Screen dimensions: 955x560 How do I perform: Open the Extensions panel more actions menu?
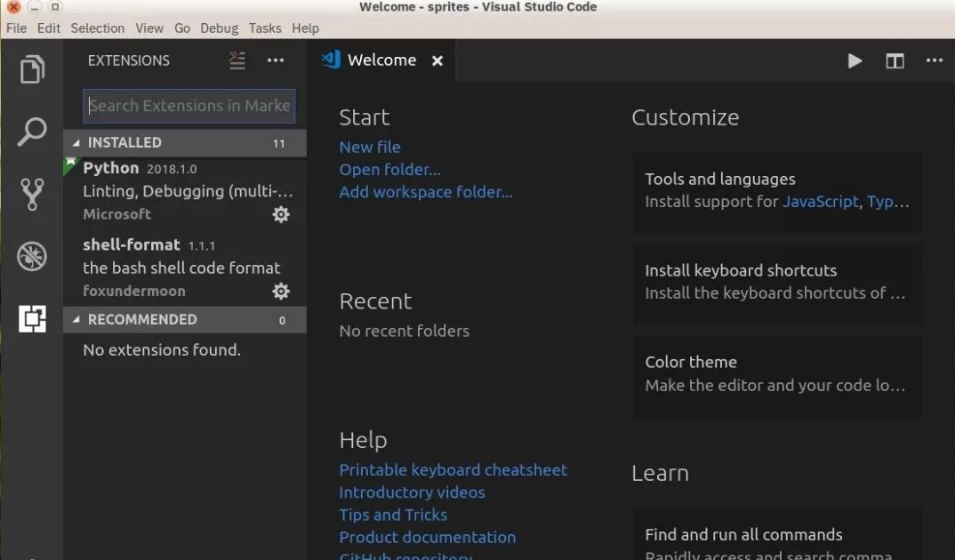click(276, 60)
